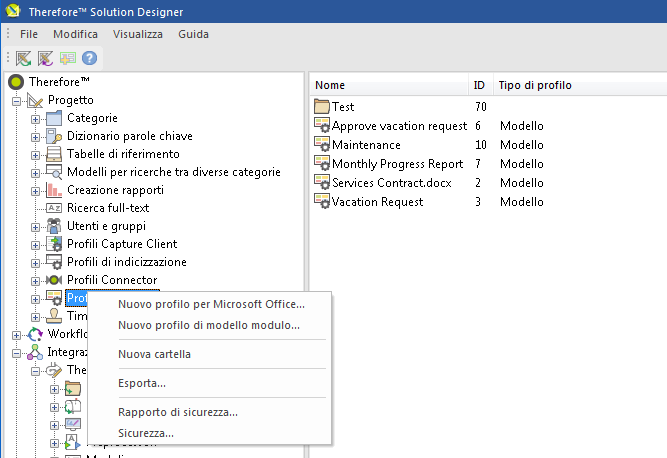Click the Services Contract.docx profile icon
The width and height of the screenshot is (667, 458).
[322, 182]
